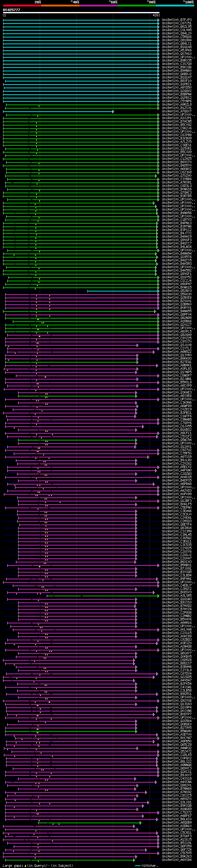Select the UniRef100_B1Q148 label
The width and height of the screenshot is (197, 868).
(177, 47)
